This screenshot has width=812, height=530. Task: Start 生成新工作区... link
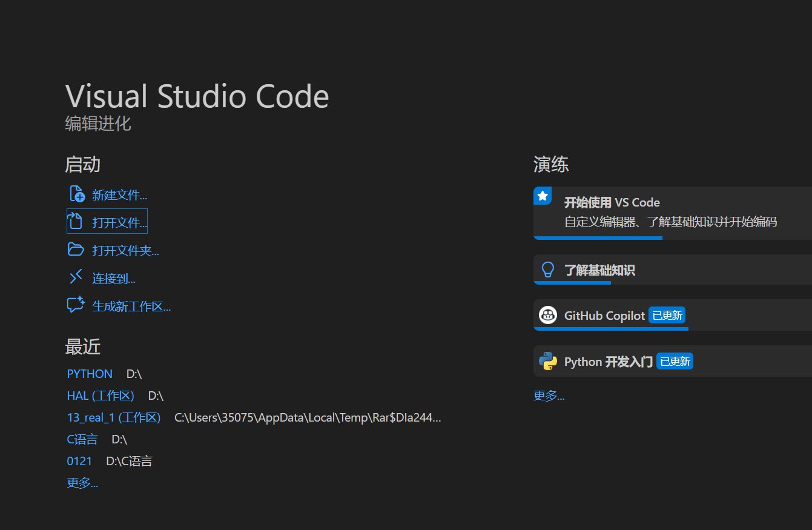(131, 306)
